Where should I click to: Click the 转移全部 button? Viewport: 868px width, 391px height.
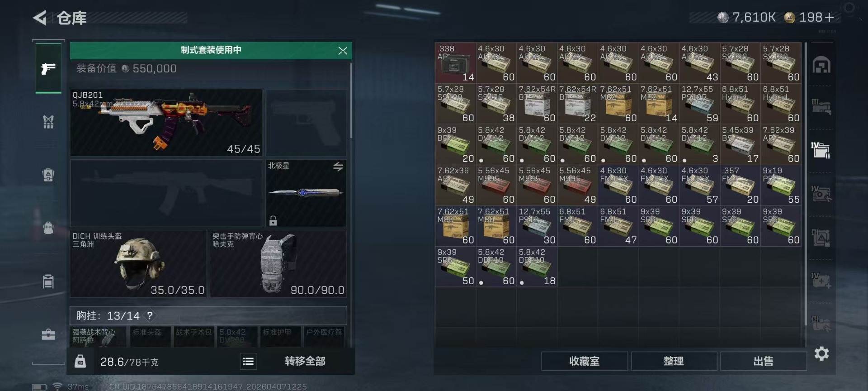coord(305,361)
